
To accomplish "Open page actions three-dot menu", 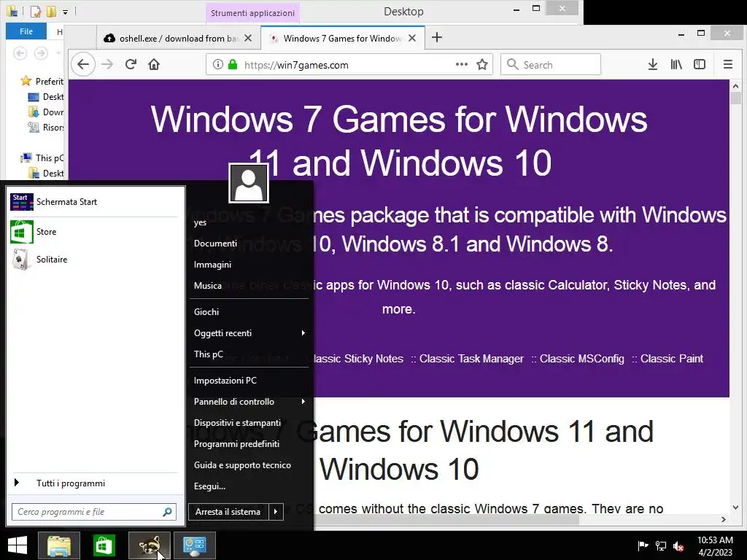I will 462,64.
